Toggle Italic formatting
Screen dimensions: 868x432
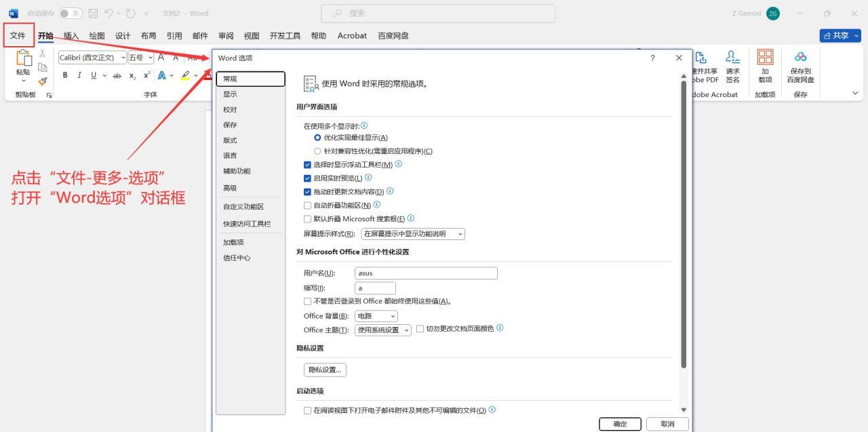tap(79, 75)
